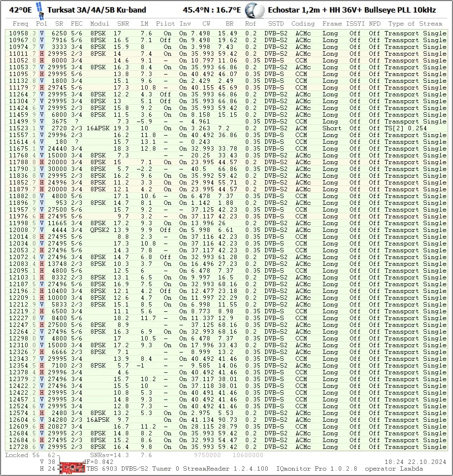Click the Type of Stream column header
The image size is (453, 476).
click(x=415, y=24)
